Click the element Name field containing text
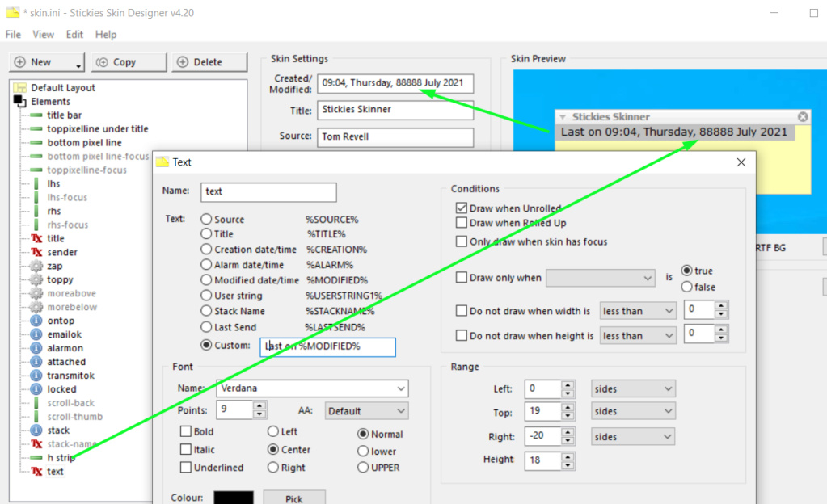The height and width of the screenshot is (504, 827). point(268,192)
